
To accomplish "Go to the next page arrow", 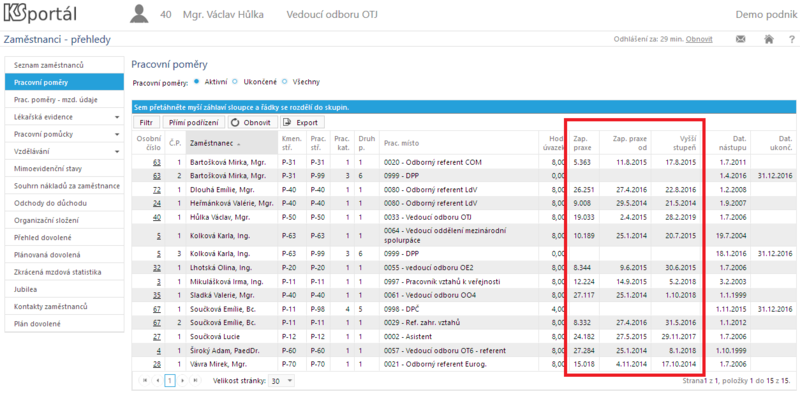I will pos(182,381).
